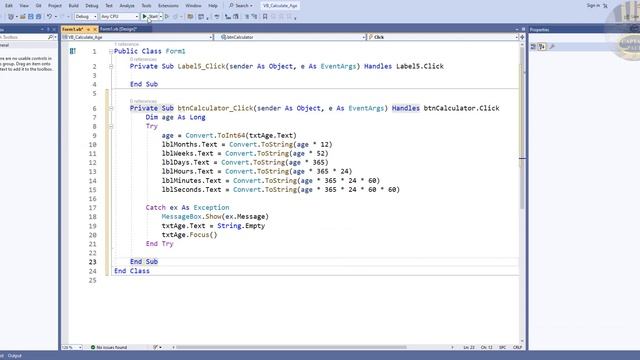The image size is (640, 360).
Task: Open the Project menu
Action: pos(55,6)
